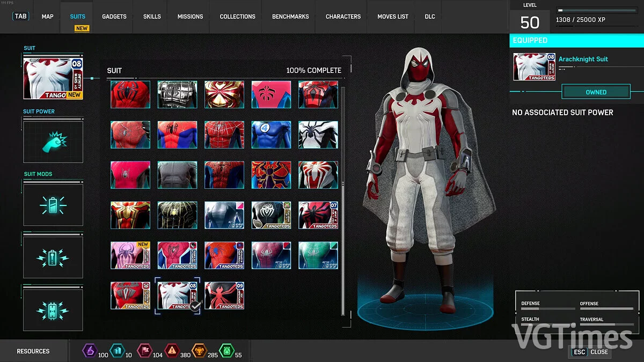This screenshot has height=362, width=644.
Task: Select the Tangoteds suit numbered 07
Action: (318, 215)
